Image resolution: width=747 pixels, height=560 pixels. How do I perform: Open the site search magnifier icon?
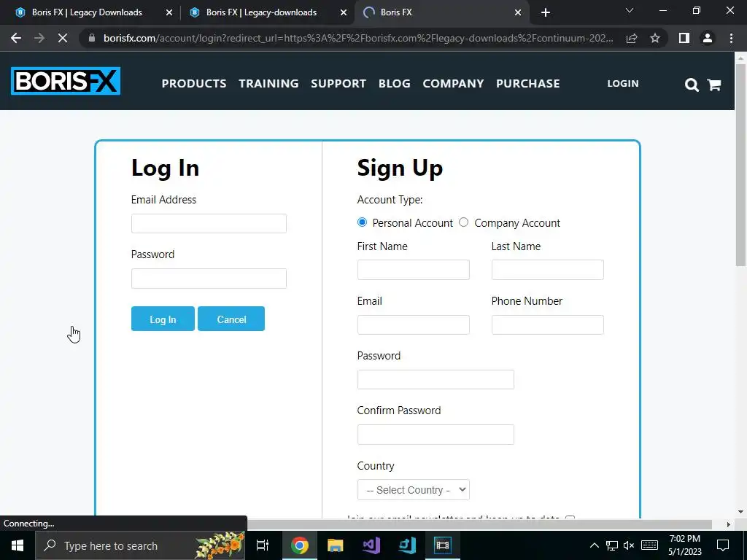point(692,85)
